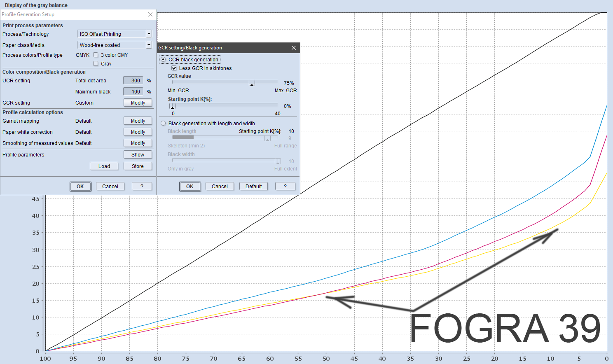Image resolution: width=613 pixels, height=364 pixels.
Task: Reset GCR settings with Default button
Action: pyautogui.click(x=254, y=187)
